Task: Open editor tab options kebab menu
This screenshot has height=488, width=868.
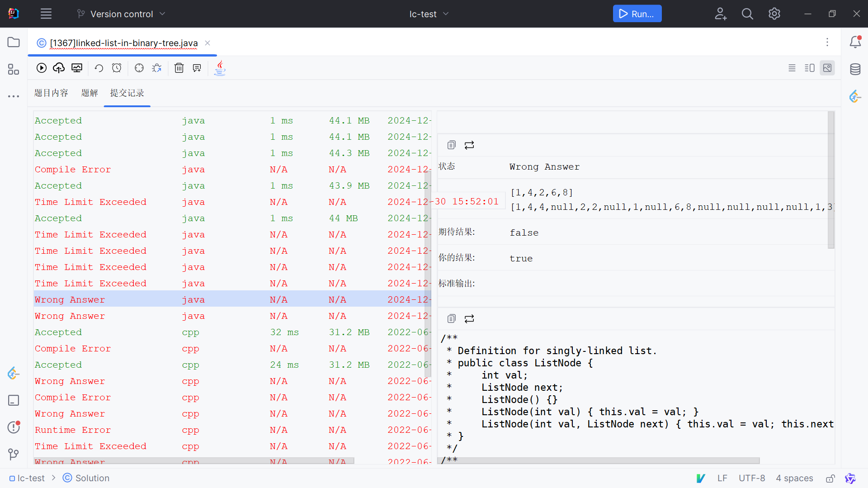Action: (827, 42)
